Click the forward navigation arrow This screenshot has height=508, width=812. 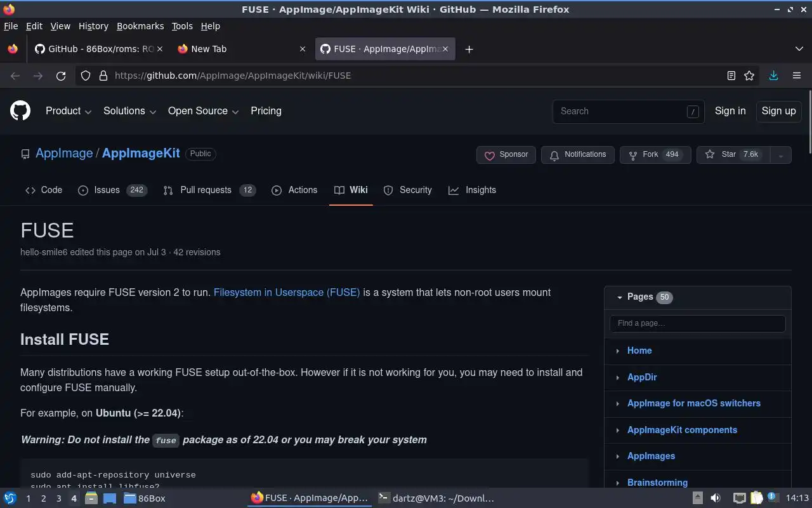point(38,76)
